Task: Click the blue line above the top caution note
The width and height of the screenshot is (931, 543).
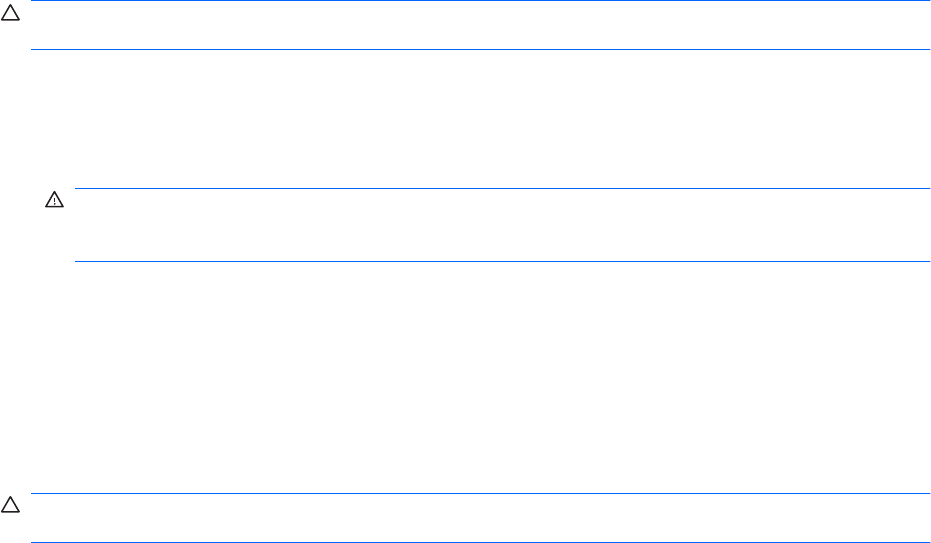Action: pyautogui.click(x=480, y=1)
